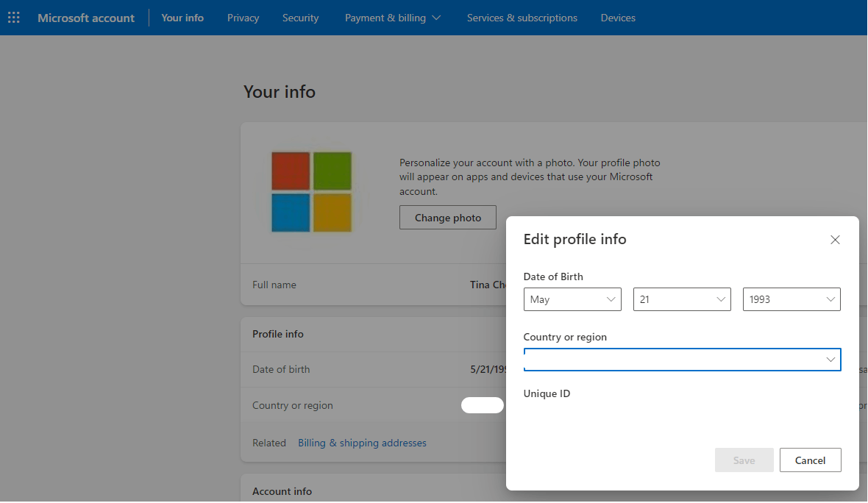The width and height of the screenshot is (868, 503).
Task: Click the greyed Save button
Action: click(x=744, y=460)
